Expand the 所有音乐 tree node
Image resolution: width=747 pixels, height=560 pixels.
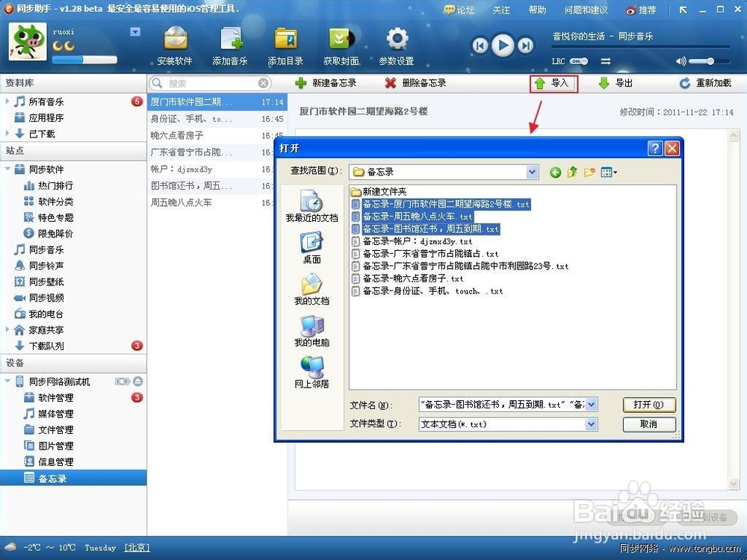[7, 101]
